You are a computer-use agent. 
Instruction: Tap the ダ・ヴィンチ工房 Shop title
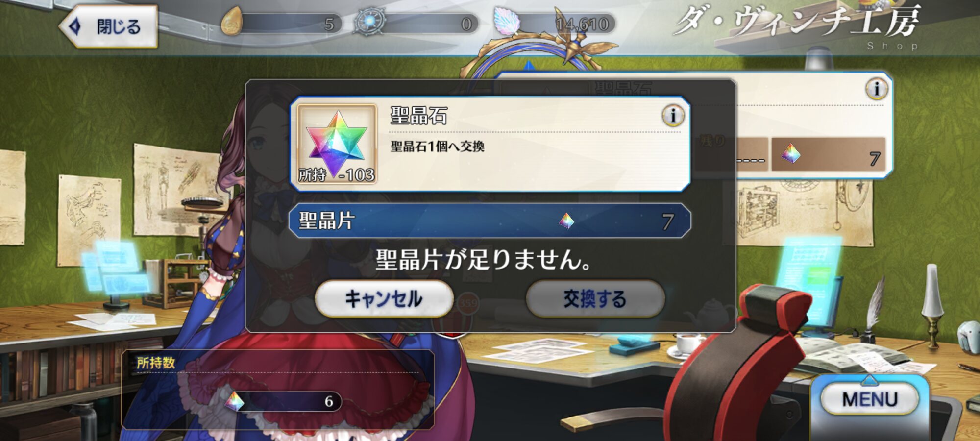[x=797, y=25]
